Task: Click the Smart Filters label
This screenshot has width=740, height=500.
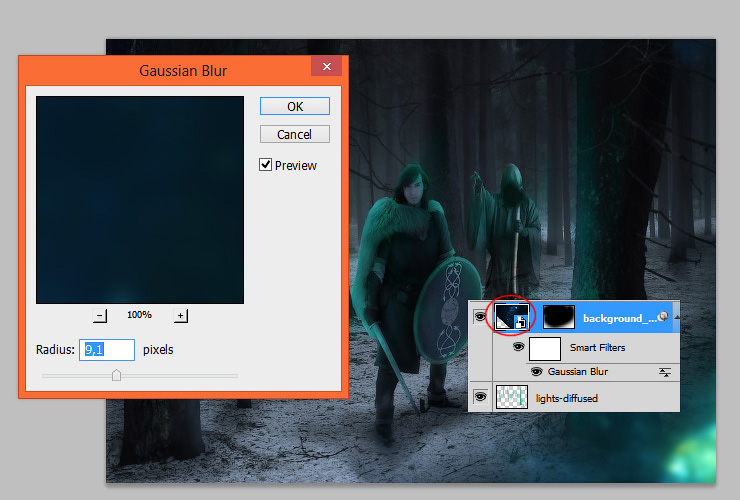Action: [x=597, y=347]
